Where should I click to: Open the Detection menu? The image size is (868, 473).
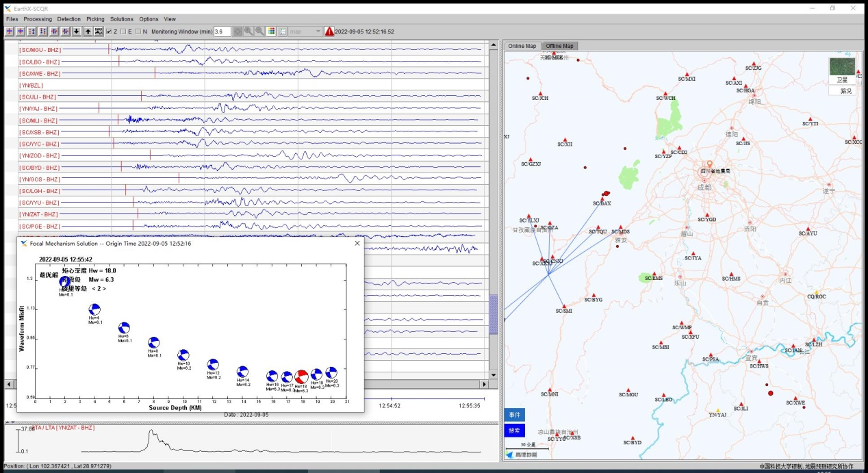69,19
